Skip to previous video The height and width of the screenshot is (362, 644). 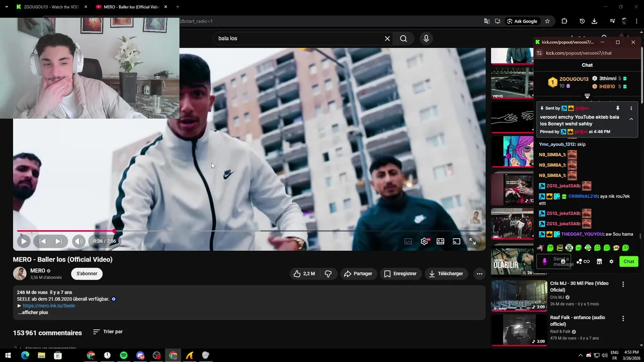pyautogui.click(x=42, y=241)
